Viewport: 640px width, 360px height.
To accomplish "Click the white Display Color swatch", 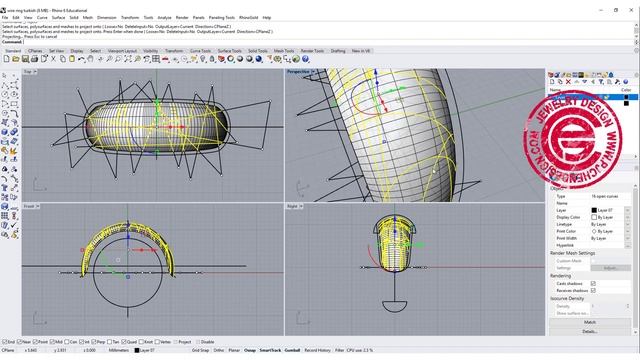I will 594,217.
